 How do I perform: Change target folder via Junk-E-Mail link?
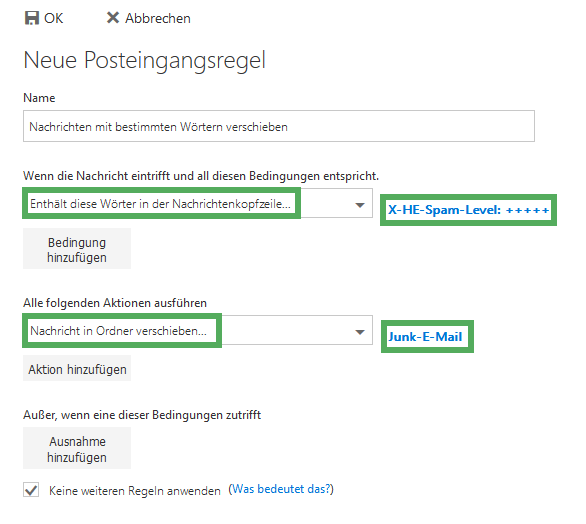pos(425,337)
